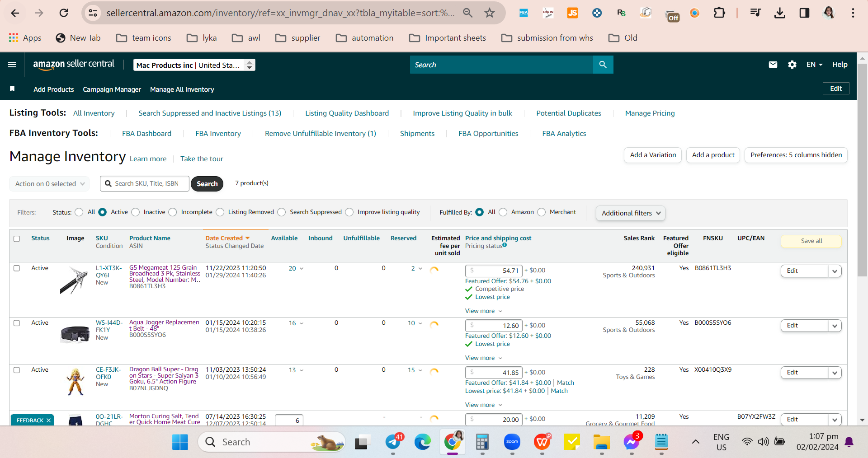Expand View more under the $54.71 price

[x=484, y=311]
